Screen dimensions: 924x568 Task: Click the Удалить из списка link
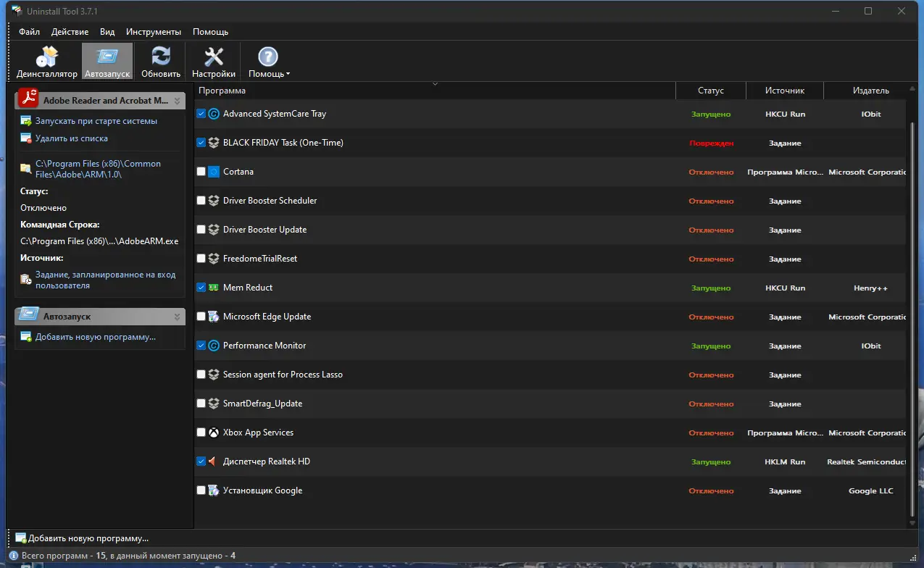(72, 138)
